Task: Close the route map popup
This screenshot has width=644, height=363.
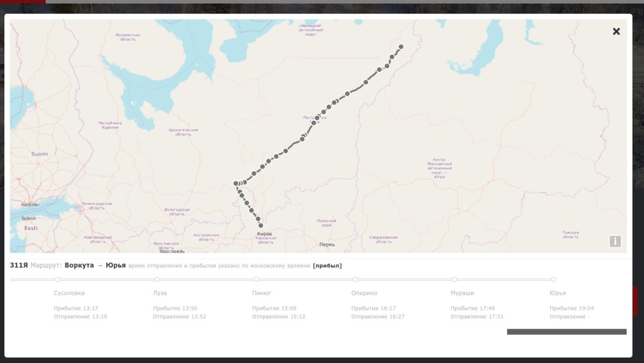Action: pos(616,32)
